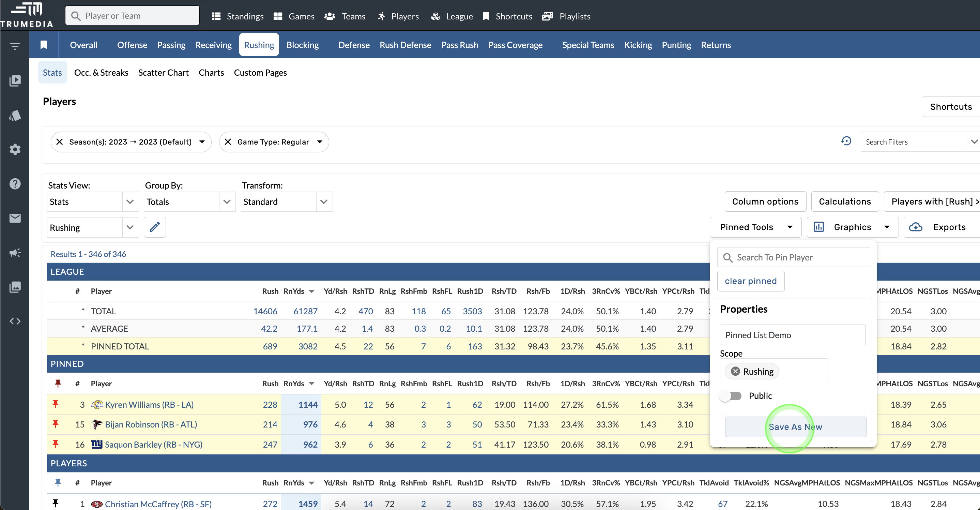The width and height of the screenshot is (980, 510).
Task: Open the code embed sidebar icon
Action: pos(15,321)
